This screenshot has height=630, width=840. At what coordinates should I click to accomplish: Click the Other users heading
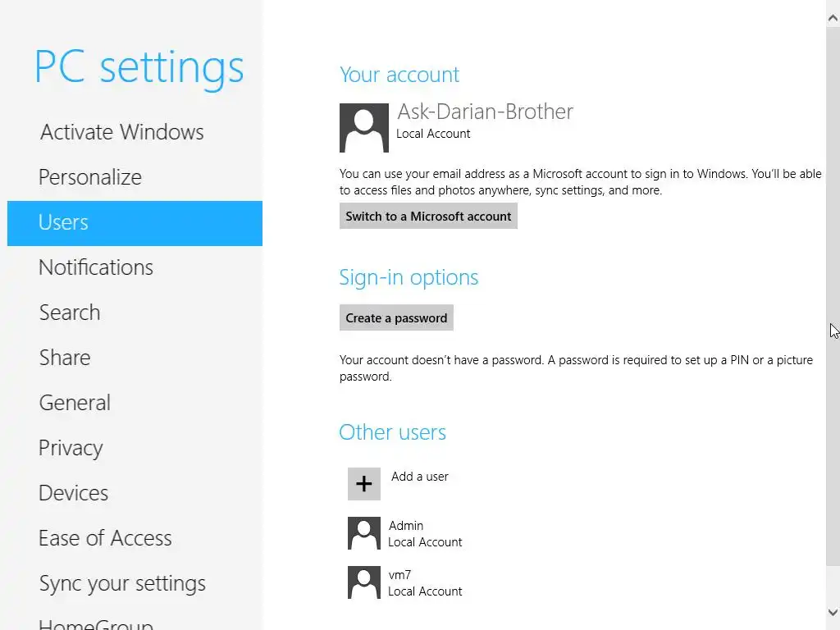[393, 431]
